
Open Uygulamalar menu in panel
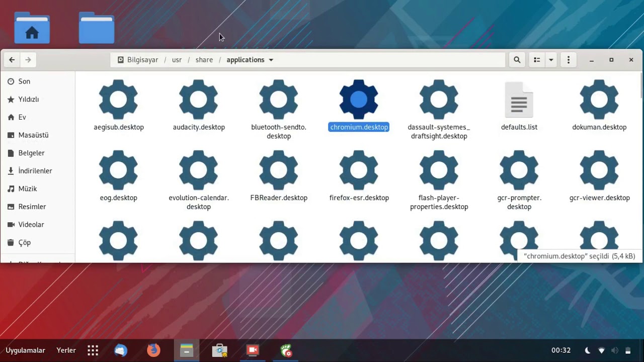click(25, 350)
